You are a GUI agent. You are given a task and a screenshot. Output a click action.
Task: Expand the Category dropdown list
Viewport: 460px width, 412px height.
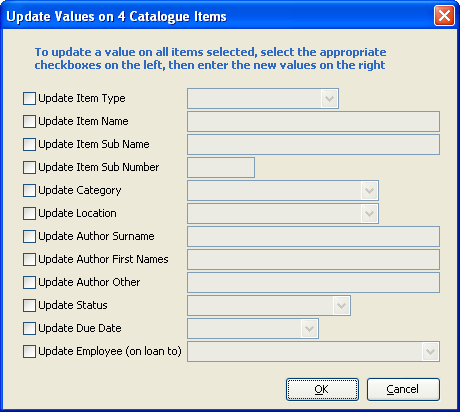[x=369, y=191]
